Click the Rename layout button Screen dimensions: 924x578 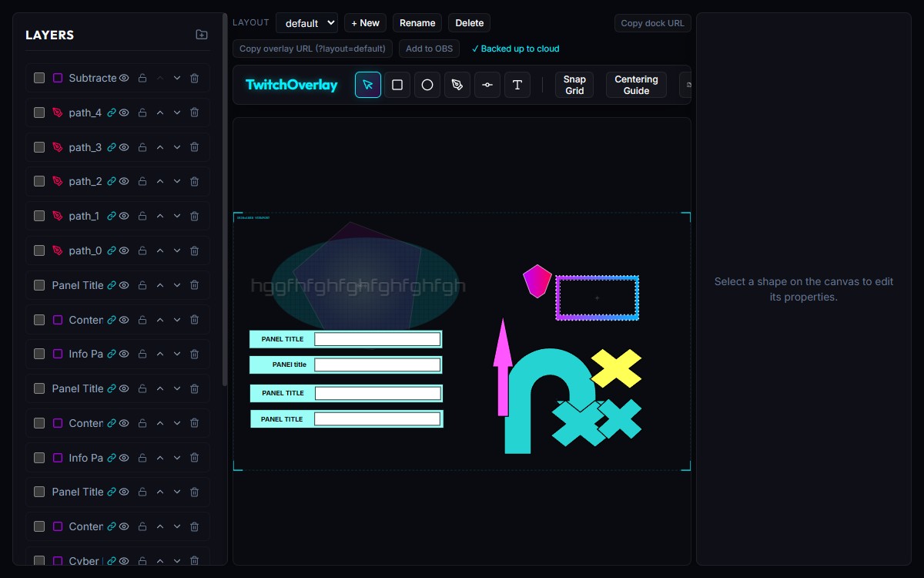(x=417, y=23)
